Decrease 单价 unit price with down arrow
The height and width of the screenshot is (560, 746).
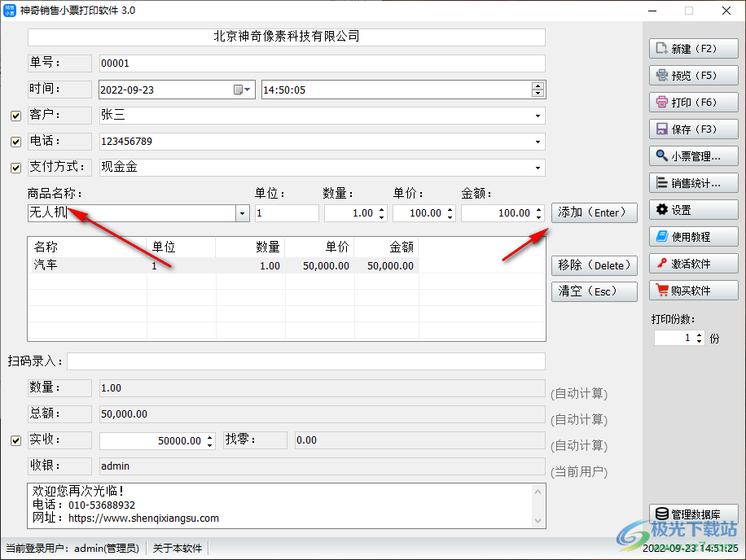(x=450, y=217)
